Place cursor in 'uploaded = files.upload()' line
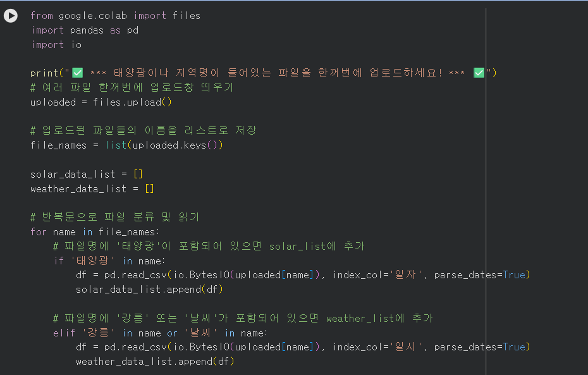 click(x=101, y=102)
